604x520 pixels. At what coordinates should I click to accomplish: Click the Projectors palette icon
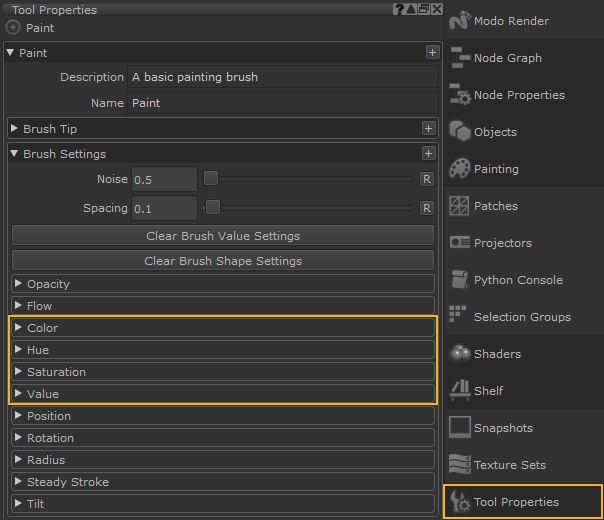[x=460, y=243]
